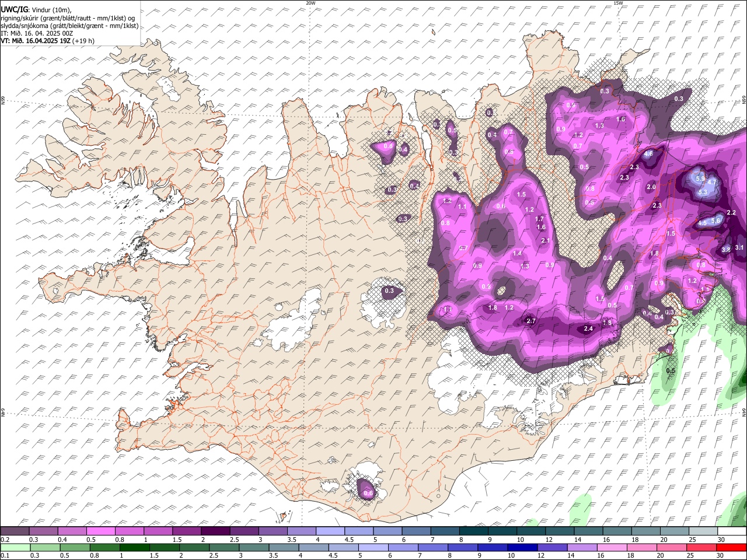Click the snowfall value '1.4' on the map
This screenshot has width=747, height=560.
click(x=517, y=254)
